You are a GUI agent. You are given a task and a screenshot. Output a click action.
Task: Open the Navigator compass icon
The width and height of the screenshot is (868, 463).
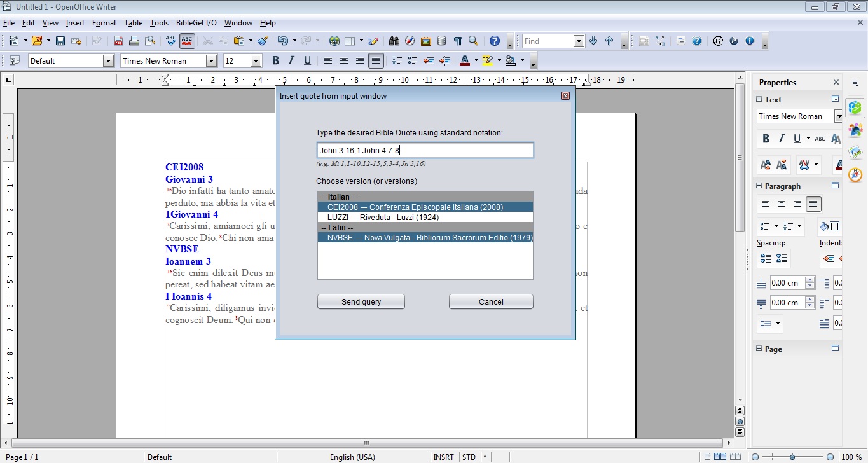click(410, 41)
